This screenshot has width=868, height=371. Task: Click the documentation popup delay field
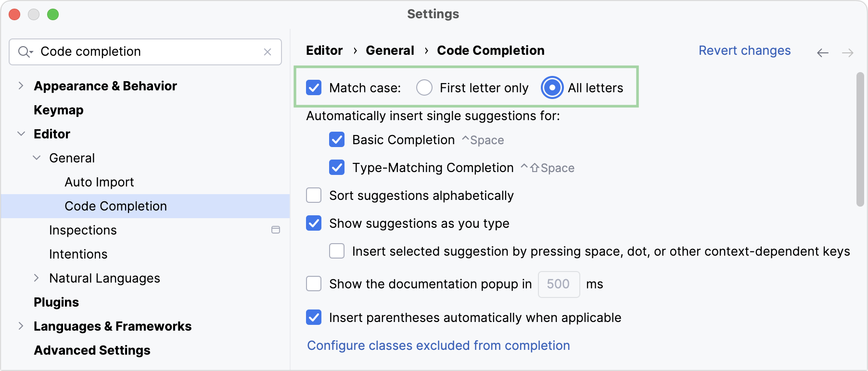[x=559, y=284]
